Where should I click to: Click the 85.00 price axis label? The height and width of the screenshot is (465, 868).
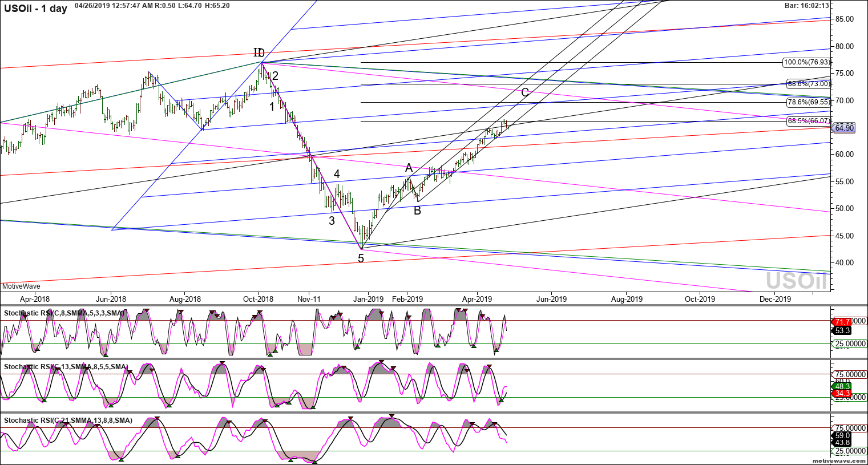845,19
